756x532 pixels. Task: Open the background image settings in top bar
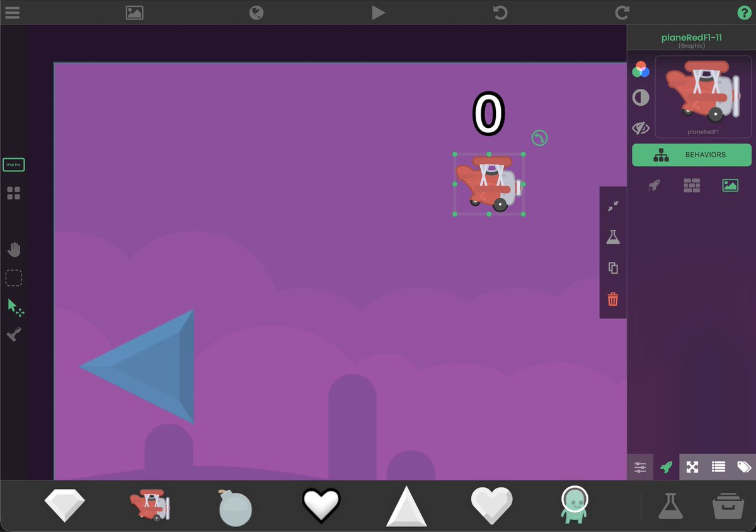click(134, 13)
